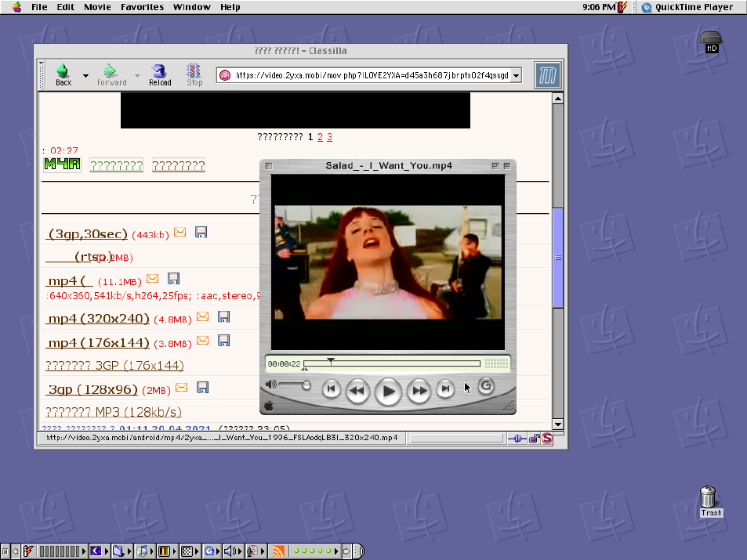Rewind the movie in QuickTime Player

pos(357,391)
